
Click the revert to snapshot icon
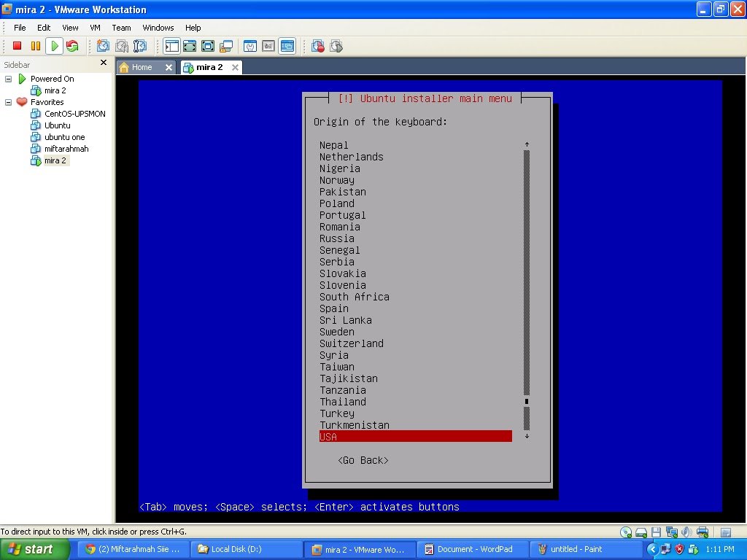click(x=122, y=46)
